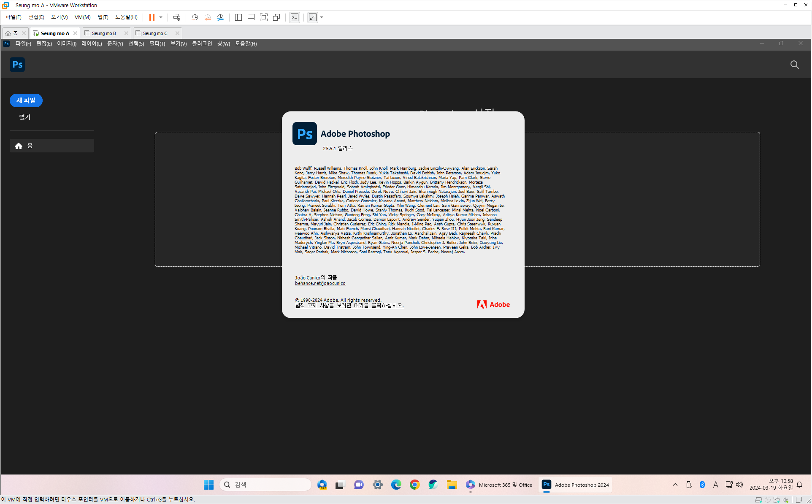Expand stretch guest dropdown arrow
Viewport: 812px width, 504px height.
click(322, 17)
